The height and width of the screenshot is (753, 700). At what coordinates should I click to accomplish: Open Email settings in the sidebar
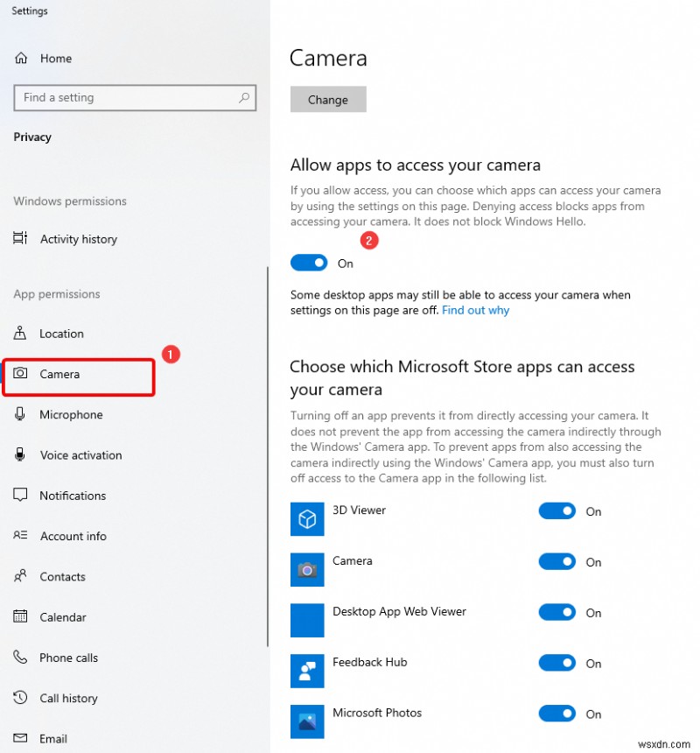20,738
